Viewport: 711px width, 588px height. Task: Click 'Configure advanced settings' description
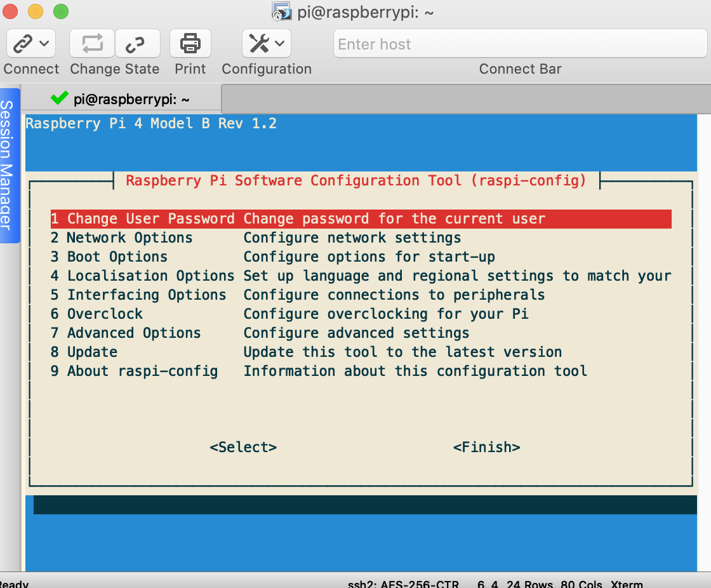356,333
